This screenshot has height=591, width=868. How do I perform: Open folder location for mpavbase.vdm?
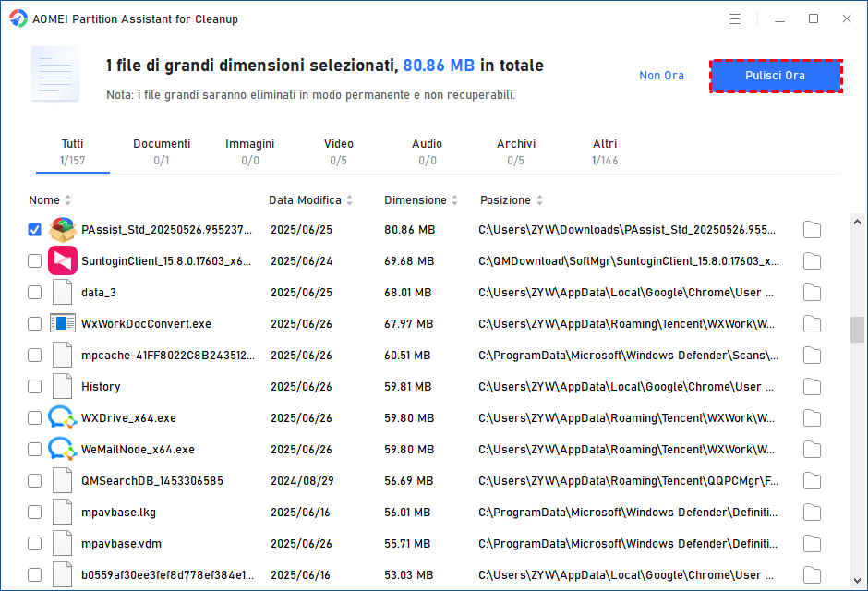(812, 543)
